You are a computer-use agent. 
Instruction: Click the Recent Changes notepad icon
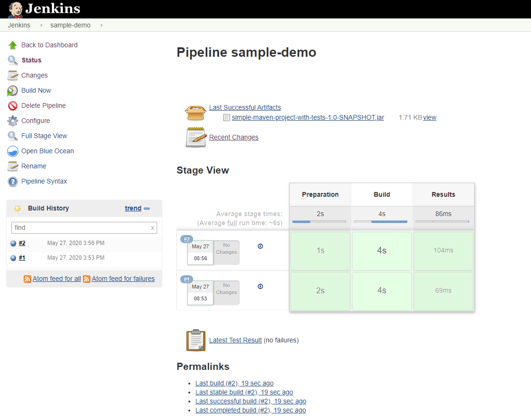196,137
